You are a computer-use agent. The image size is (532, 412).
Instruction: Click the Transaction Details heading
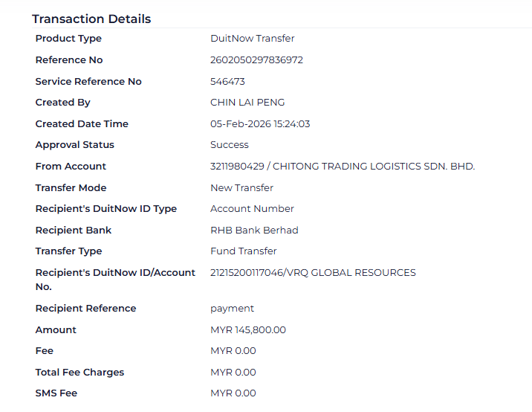point(91,19)
